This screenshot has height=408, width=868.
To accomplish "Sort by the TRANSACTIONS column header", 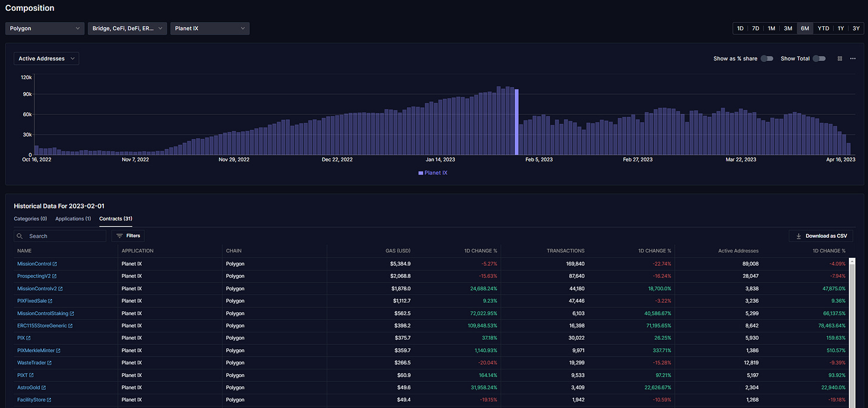I will [565, 251].
